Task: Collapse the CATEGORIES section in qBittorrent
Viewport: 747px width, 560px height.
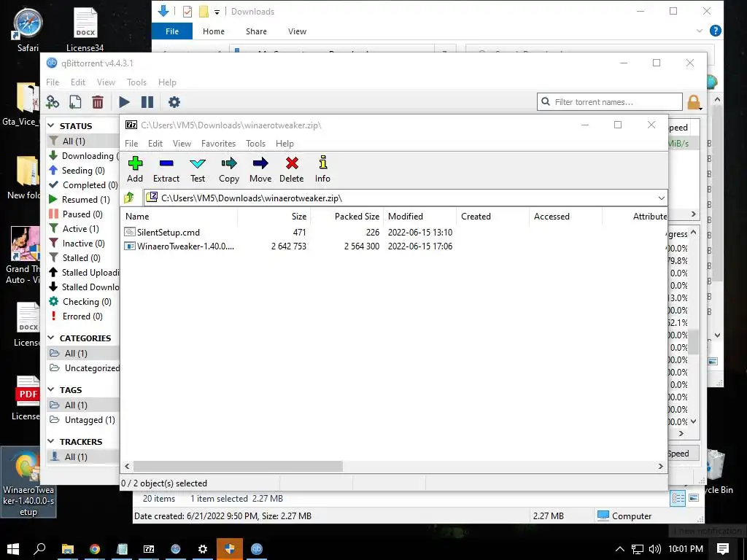Action: (51, 338)
